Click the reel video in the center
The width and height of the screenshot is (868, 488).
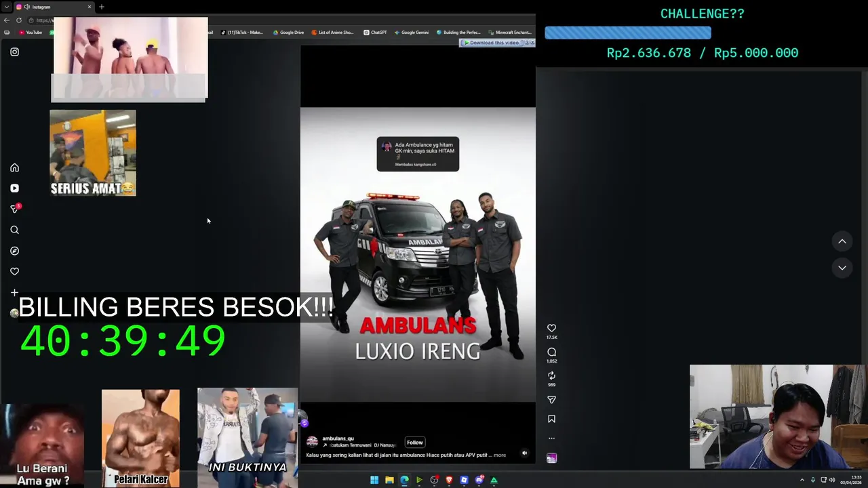point(418,254)
